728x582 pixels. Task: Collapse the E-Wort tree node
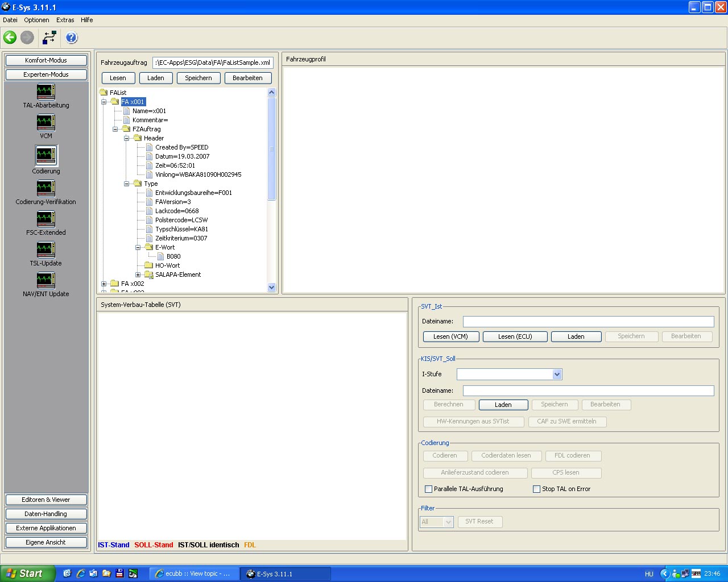point(138,247)
